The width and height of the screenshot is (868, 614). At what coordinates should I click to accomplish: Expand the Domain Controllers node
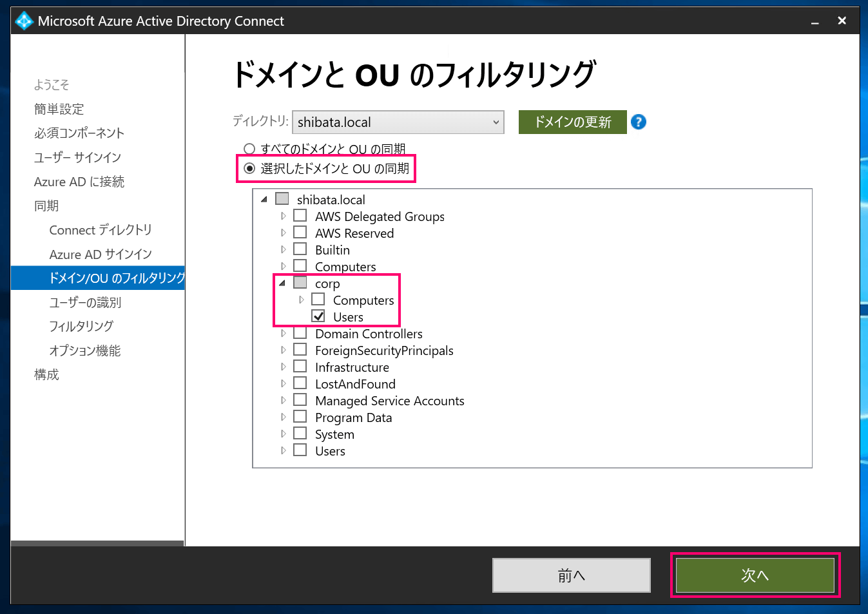click(283, 333)
